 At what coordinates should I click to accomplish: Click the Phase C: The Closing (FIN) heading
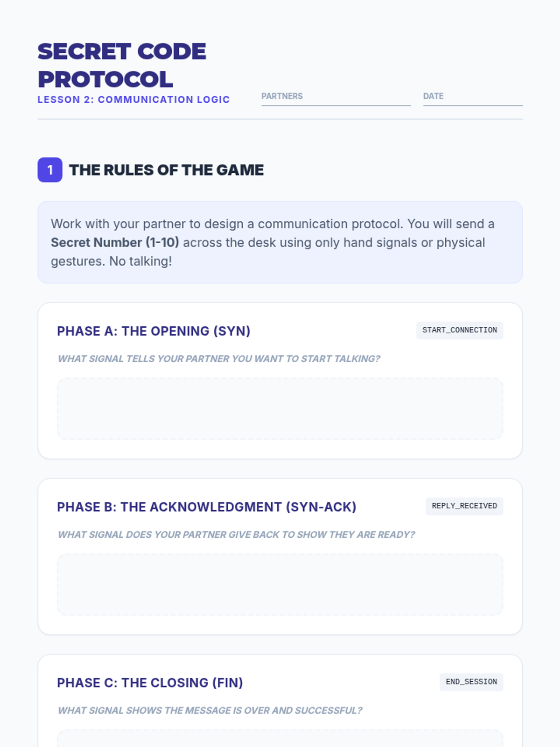150,683
